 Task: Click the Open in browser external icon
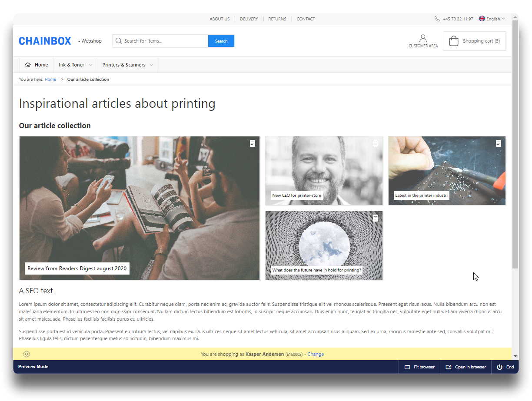[x=449, y=367]
